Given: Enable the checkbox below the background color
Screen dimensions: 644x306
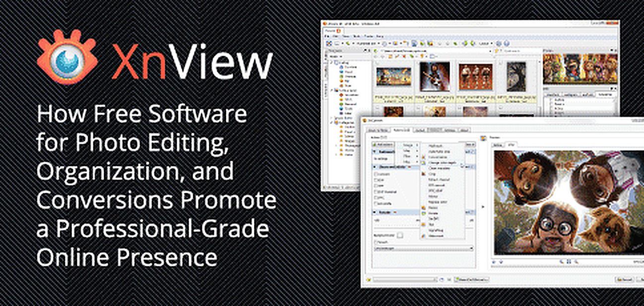Looking at the screenshot, I should point(376,242).
